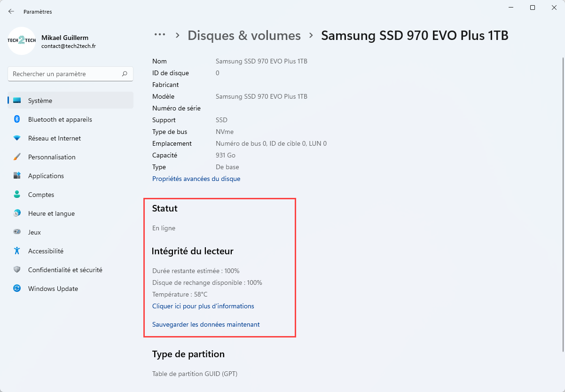Click the Confidentialité et sécurité shield icon
This screenshot has height=392, width=565.
click(x=17, y=270)
